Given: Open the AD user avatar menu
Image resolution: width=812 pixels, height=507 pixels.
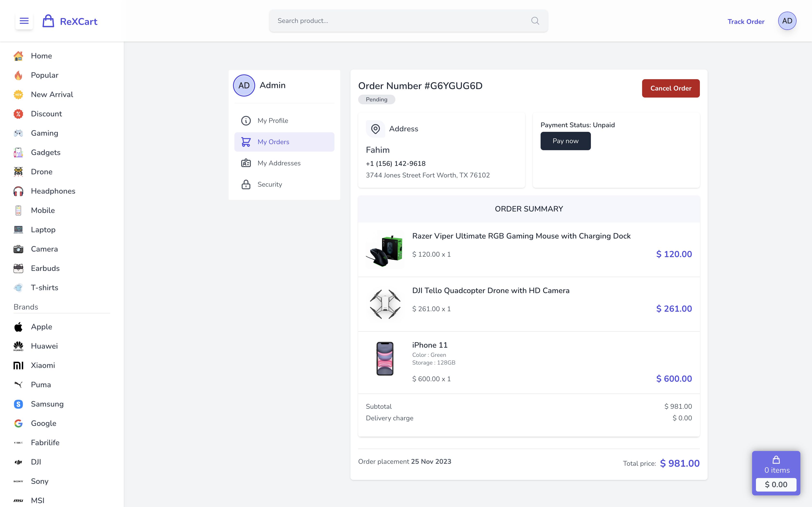Looking at the screenshot, I should [787, 21].
